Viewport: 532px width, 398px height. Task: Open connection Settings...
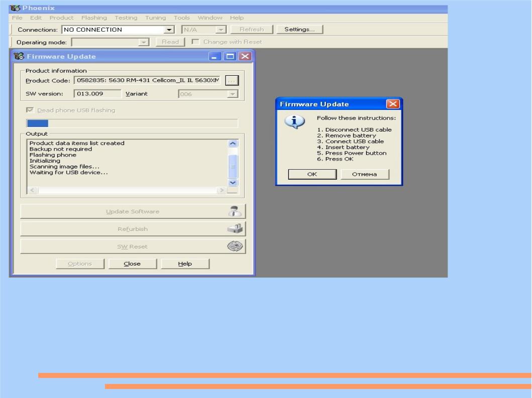tap(299, 30)
